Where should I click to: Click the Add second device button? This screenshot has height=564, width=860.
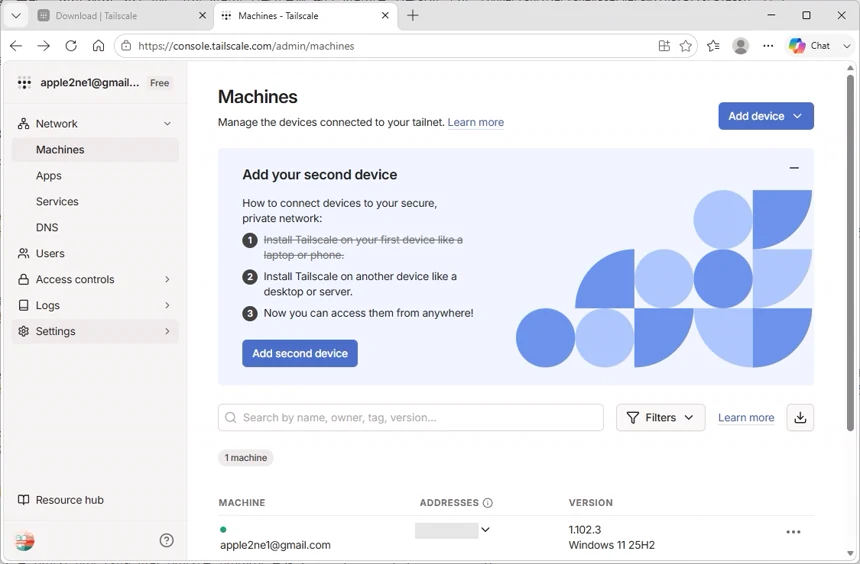[x=300, y=353]
